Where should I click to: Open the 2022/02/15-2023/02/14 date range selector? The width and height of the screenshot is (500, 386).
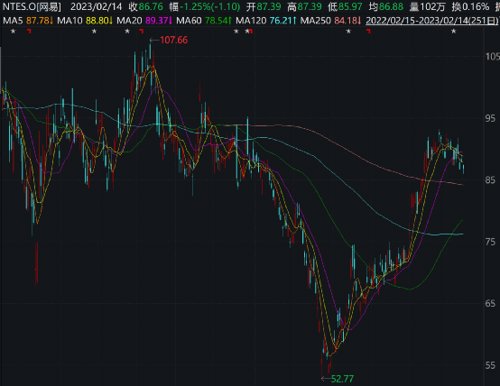point(432,21)
